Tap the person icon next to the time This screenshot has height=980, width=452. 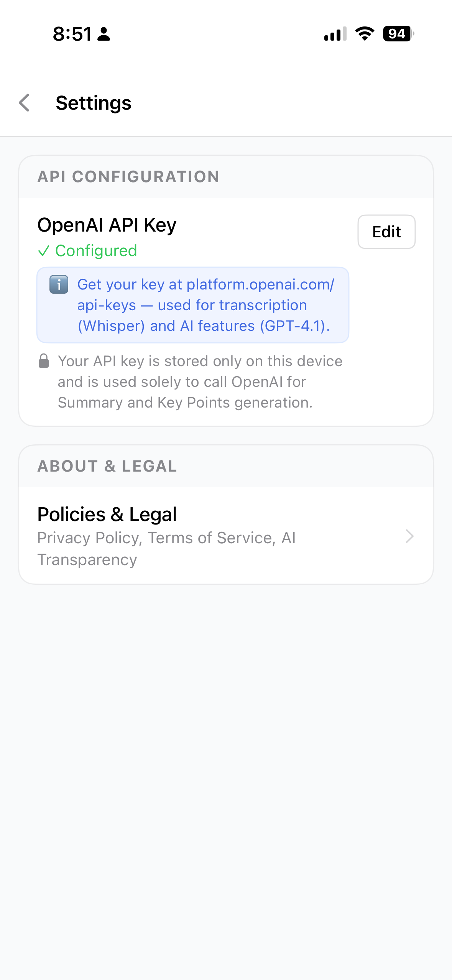(x=104, y=34)
